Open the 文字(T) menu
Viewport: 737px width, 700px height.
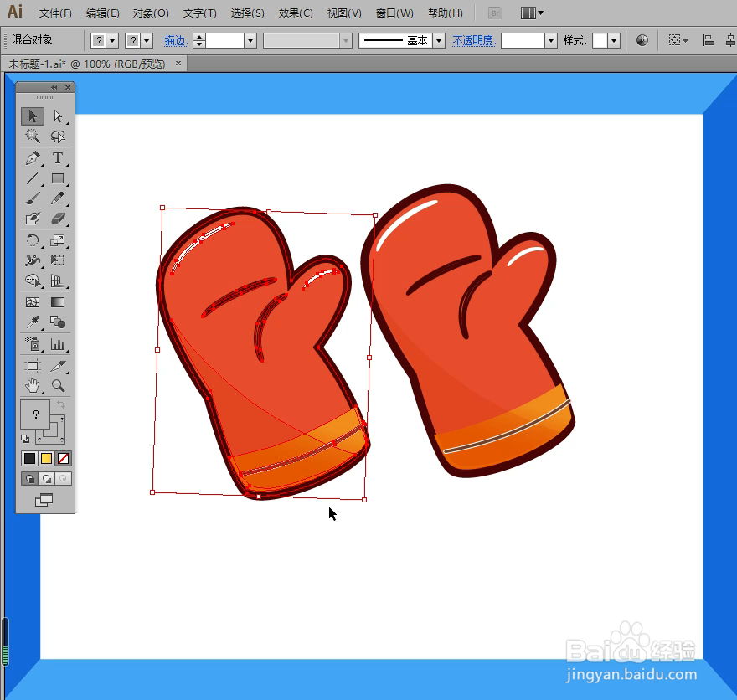[x=200, y=13]
